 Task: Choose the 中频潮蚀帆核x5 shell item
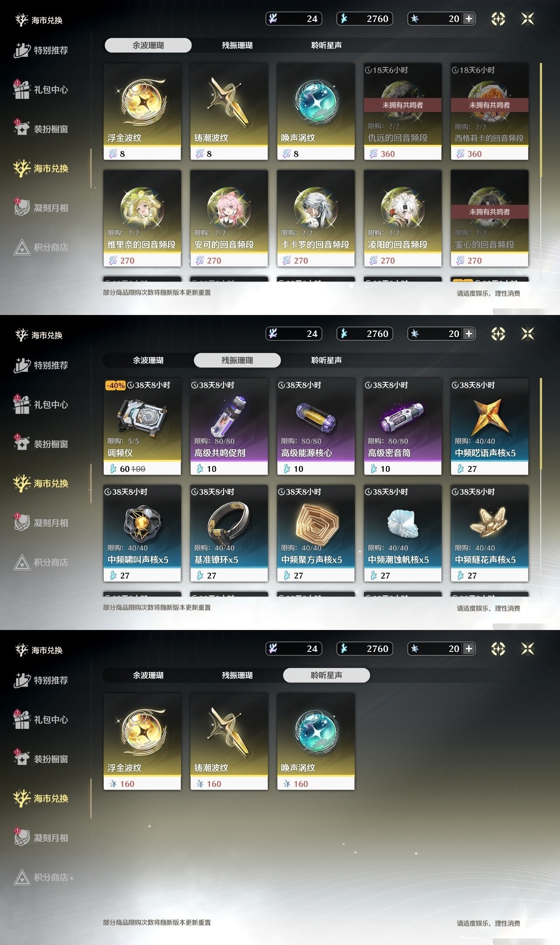[x=402, y=533]
